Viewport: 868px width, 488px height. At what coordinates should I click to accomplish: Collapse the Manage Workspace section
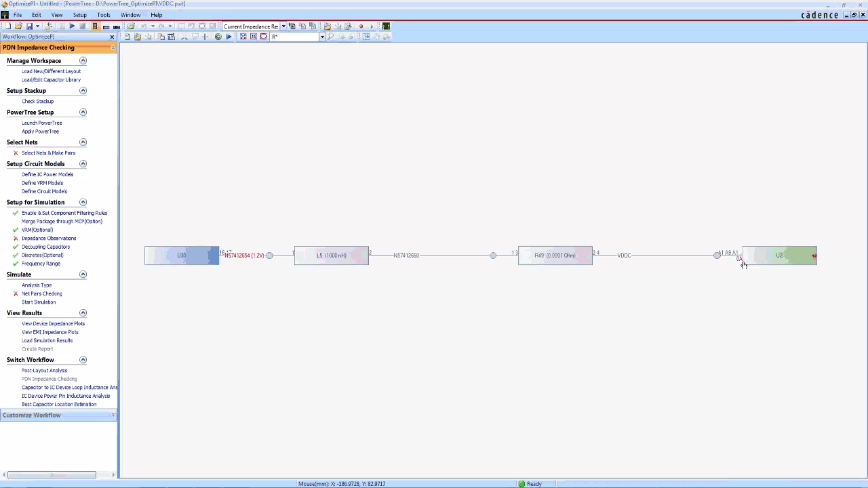[x=83, y=61]
